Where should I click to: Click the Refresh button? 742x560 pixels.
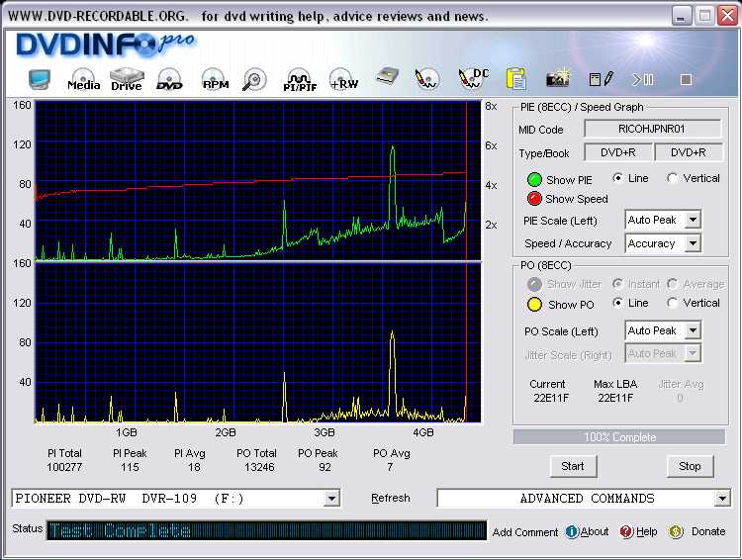tap(391, 498)
